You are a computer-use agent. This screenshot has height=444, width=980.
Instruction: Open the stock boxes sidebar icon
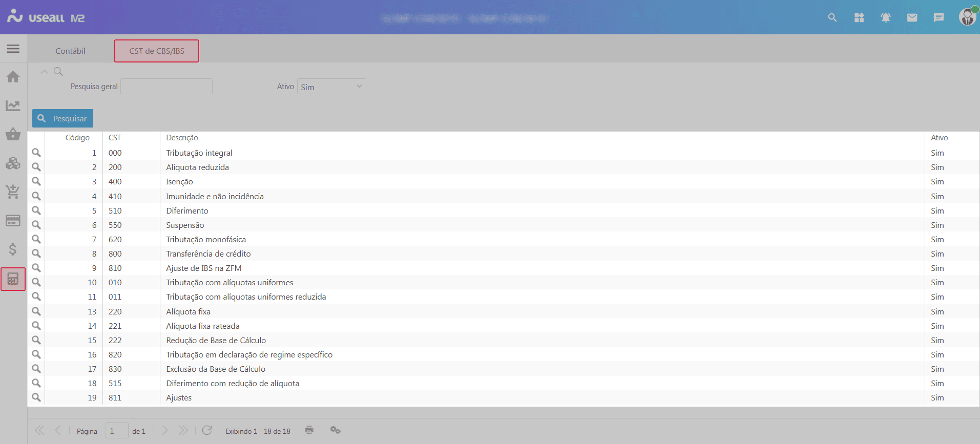point(13,163)
